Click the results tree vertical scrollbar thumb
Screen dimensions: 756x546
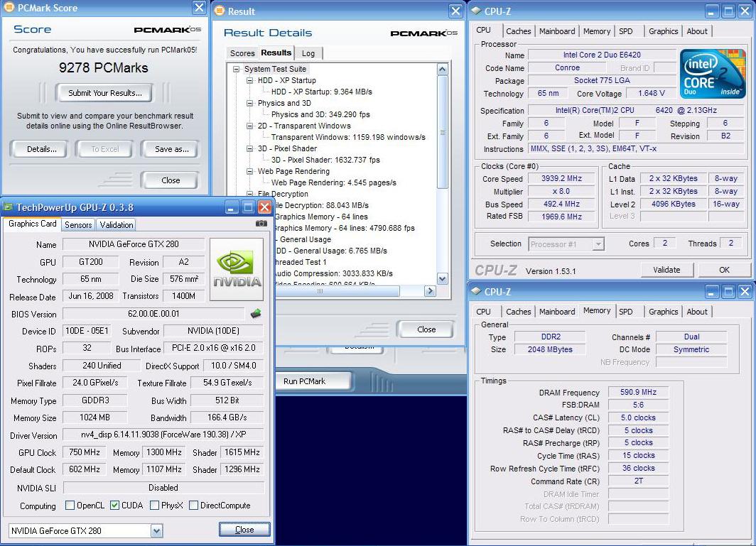coord(442,132)
